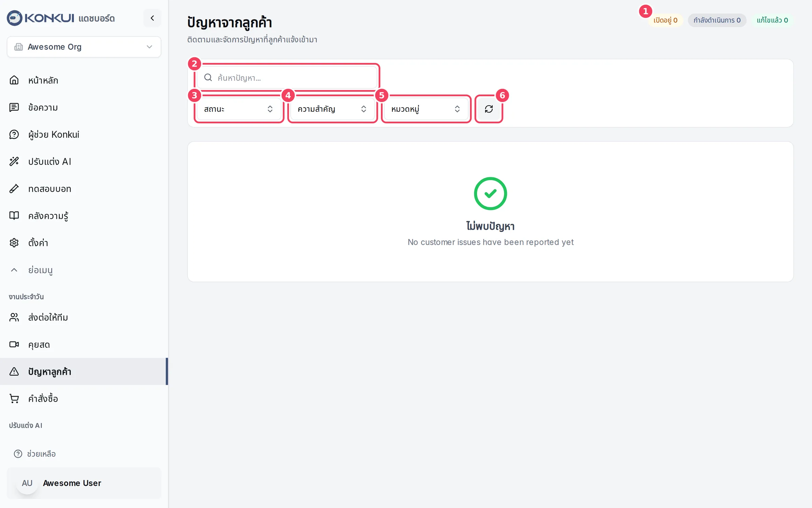Click the message icon beside ข้อความ
812x508 pixels.
click(14, 107)
